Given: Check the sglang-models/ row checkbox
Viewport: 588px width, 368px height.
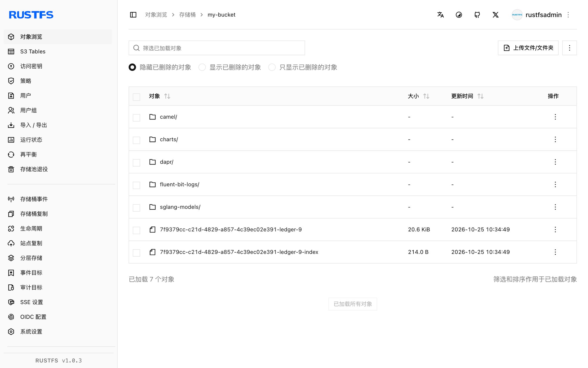Looking at the screenshot, I should [136, 208].
